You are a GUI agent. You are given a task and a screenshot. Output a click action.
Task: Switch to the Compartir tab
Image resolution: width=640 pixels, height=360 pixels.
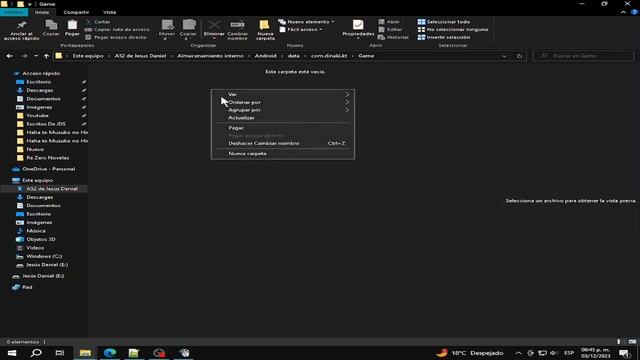(76, 12)
